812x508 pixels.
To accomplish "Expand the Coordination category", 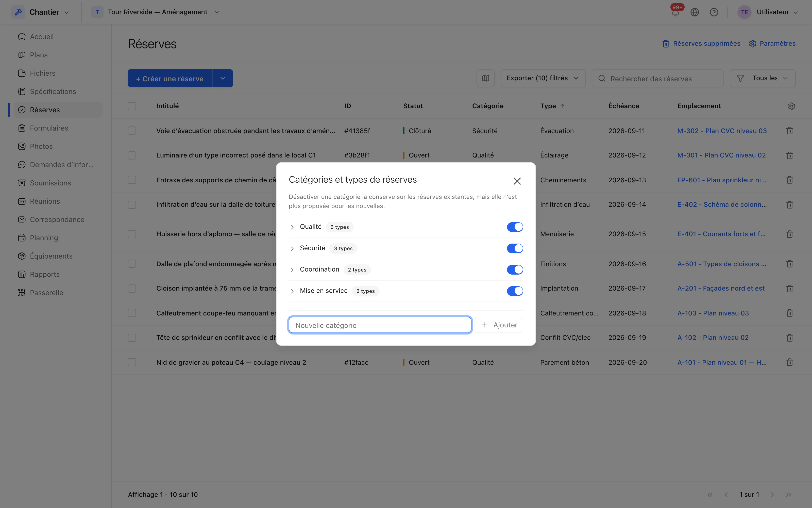I will (x=292, y=270).
